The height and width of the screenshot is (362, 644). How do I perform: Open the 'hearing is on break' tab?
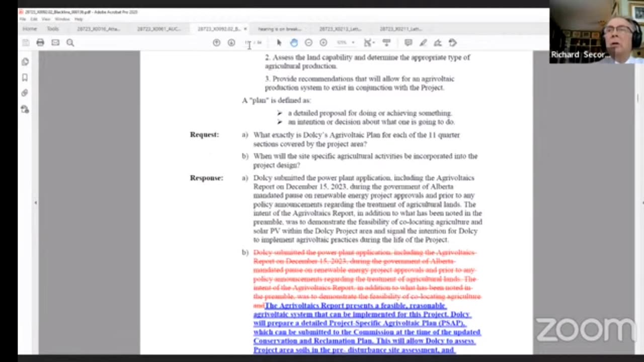pos(280,29)
